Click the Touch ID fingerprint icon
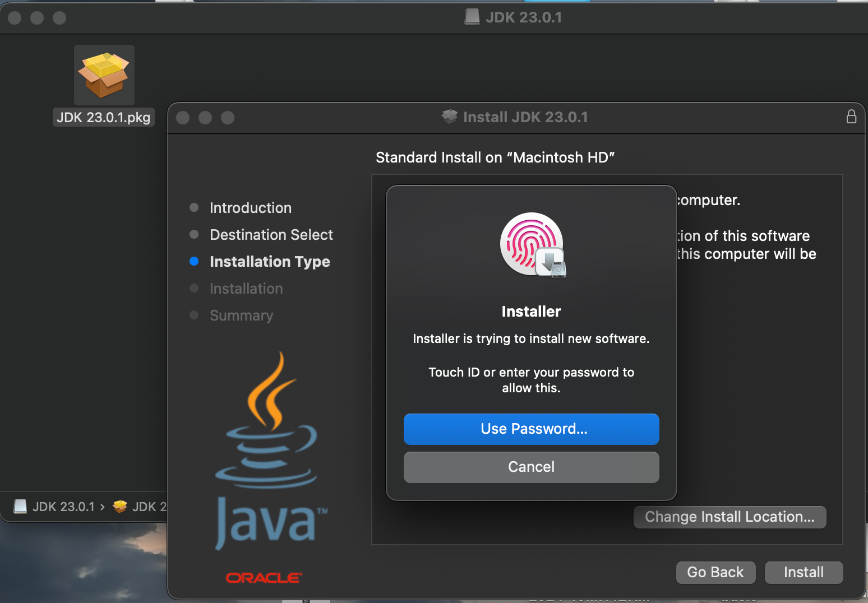 532,244
